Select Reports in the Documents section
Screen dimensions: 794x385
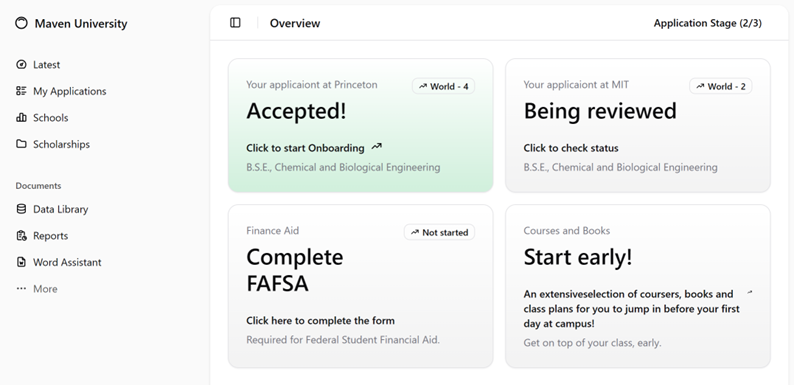(x=42, y=236)
